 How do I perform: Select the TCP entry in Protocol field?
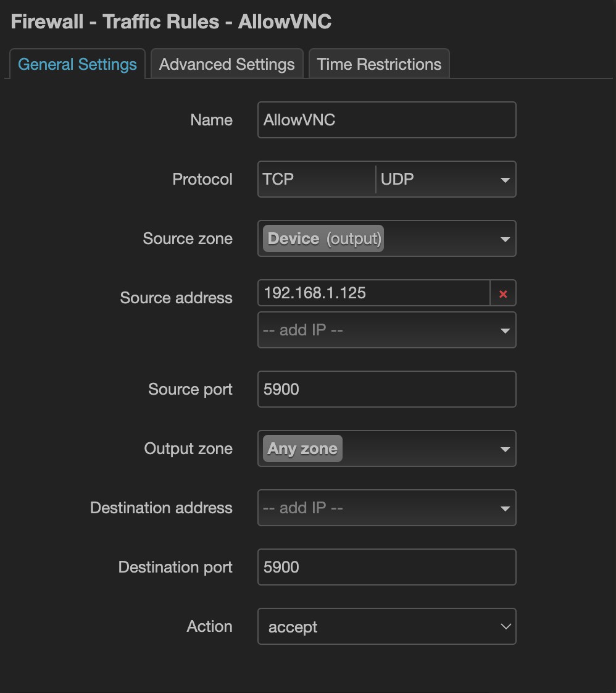pyautogui.click(x=278, y=180)
